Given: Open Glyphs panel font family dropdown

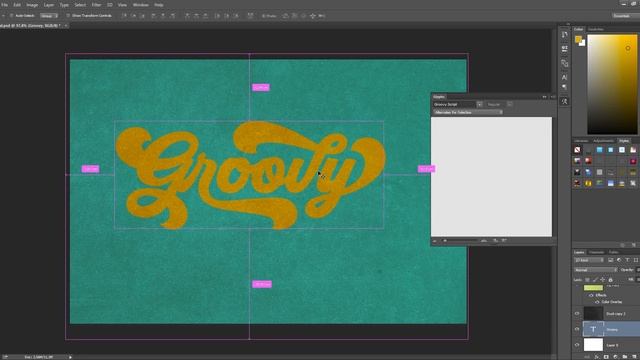Looking at the screenshot, I should [480, 104].
